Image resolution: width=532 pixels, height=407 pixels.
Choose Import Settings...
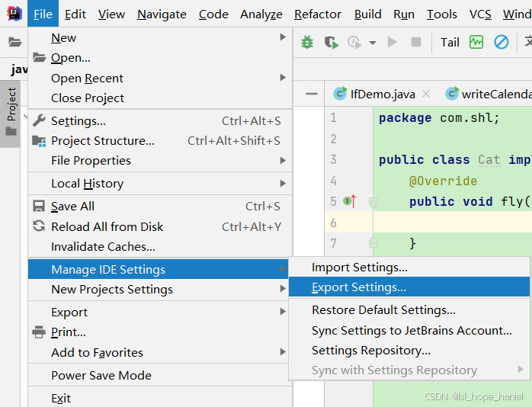[x=409, y=268]
